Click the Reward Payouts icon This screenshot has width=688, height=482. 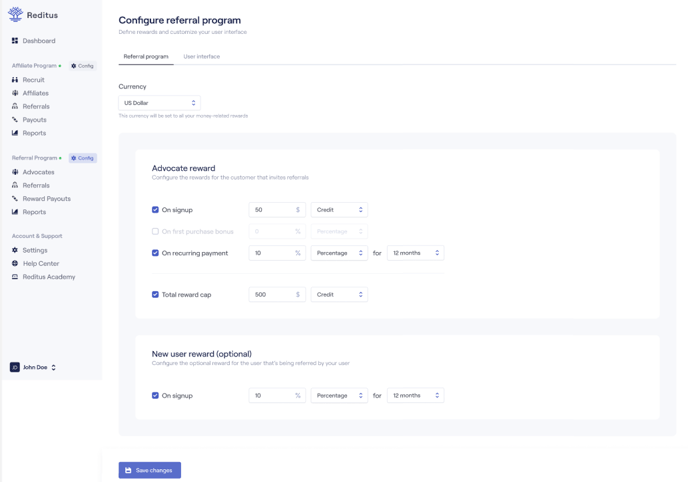click(15, 198)
